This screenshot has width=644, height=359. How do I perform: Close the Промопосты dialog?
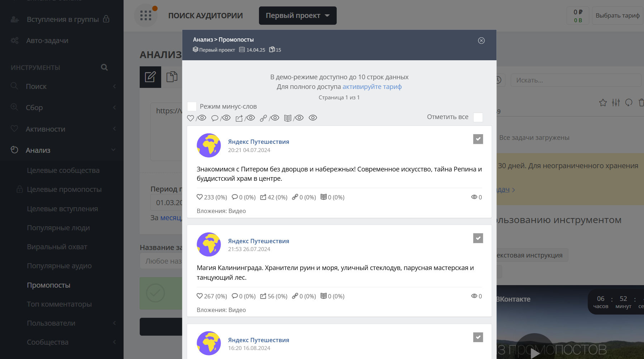click(481, 41)
